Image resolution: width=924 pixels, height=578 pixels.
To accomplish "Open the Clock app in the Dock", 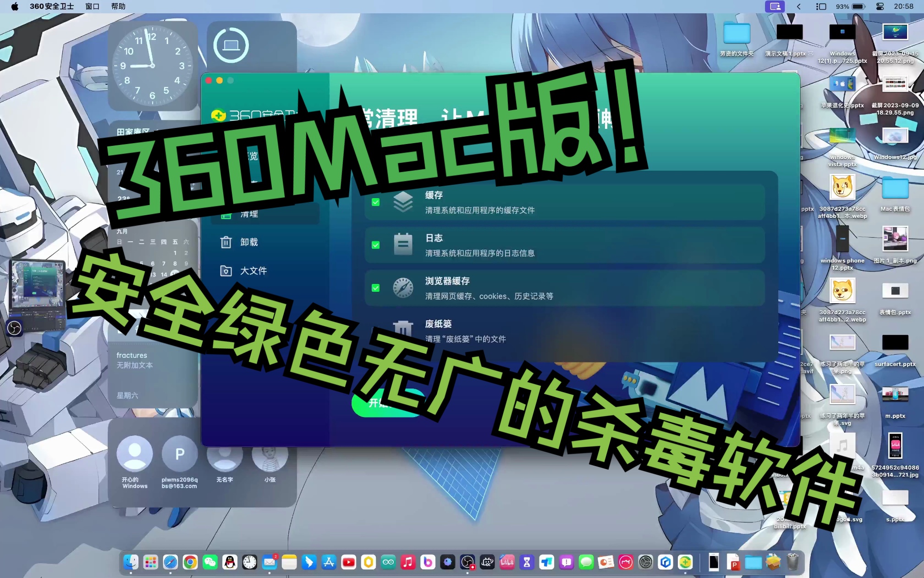I will [249, 562].
